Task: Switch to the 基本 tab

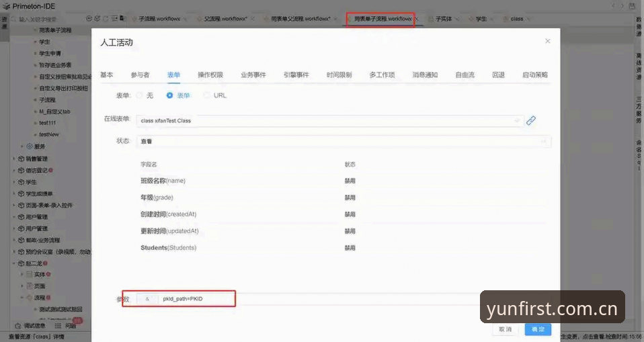Action: coord(106,75)
